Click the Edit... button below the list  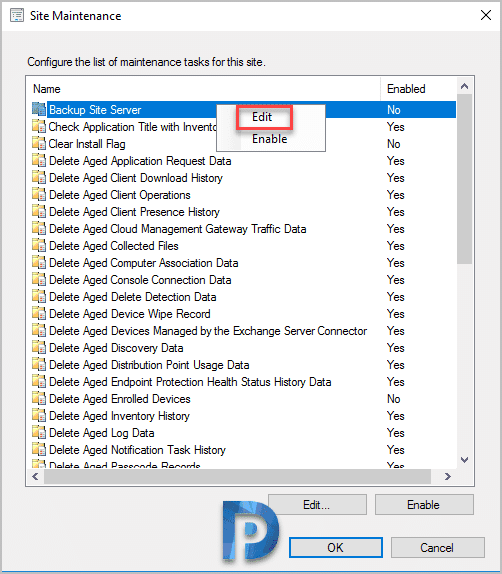pos(317,505)
